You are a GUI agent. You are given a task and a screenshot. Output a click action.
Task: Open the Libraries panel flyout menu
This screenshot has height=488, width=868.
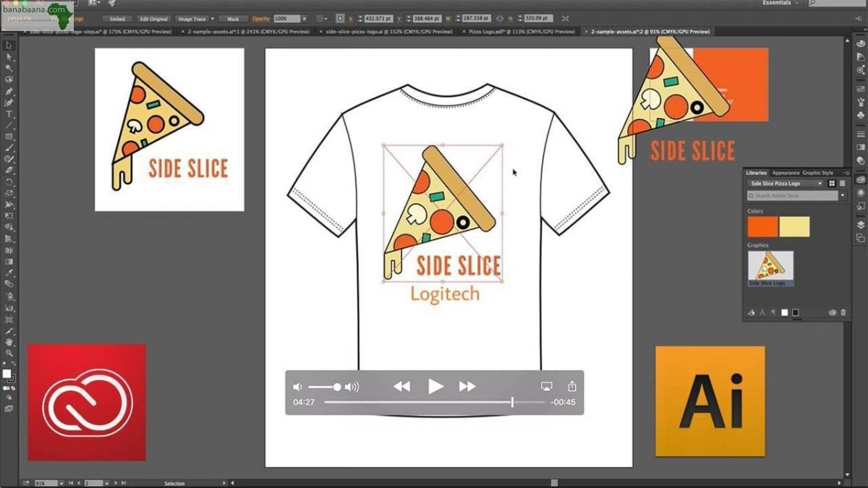click(x=846, y=173)
